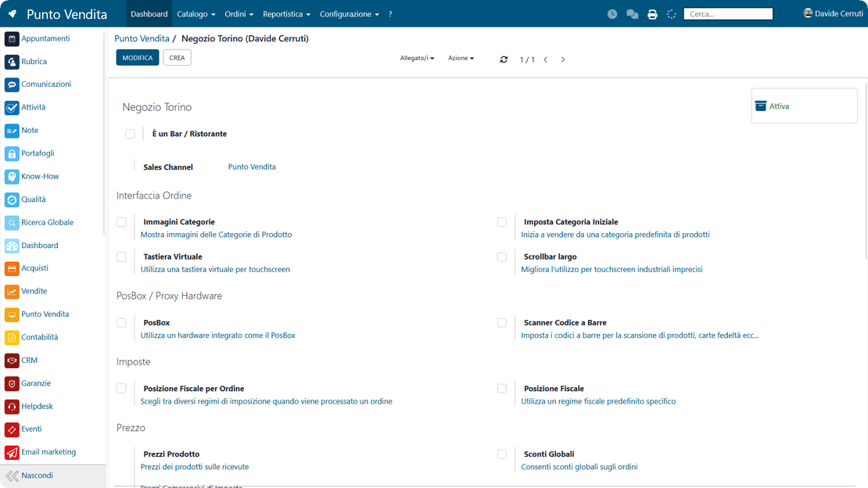Click the CRM handshake icon
Screen dimensions: 868x488
pyautogui.click(x=12, y=361)
